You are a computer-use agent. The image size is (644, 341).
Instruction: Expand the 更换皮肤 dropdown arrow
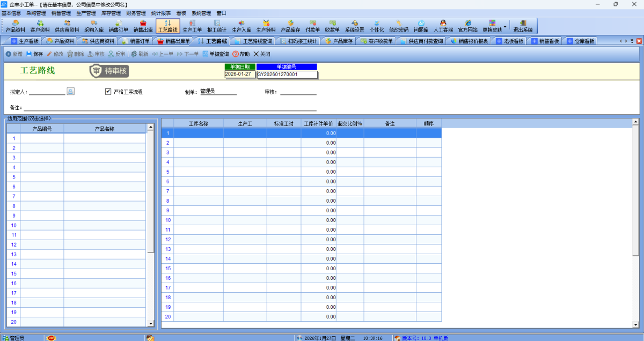click(x=504, y=27)
